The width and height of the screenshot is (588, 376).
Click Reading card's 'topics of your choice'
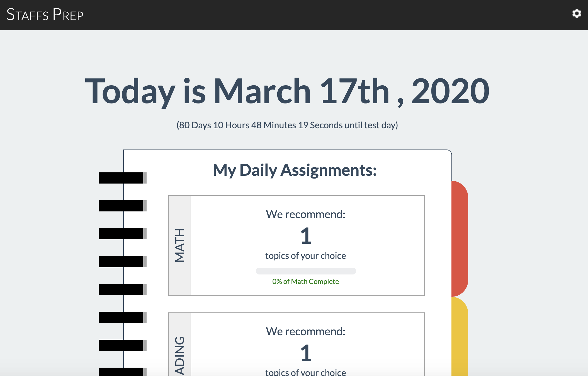[x=305, y=372]
